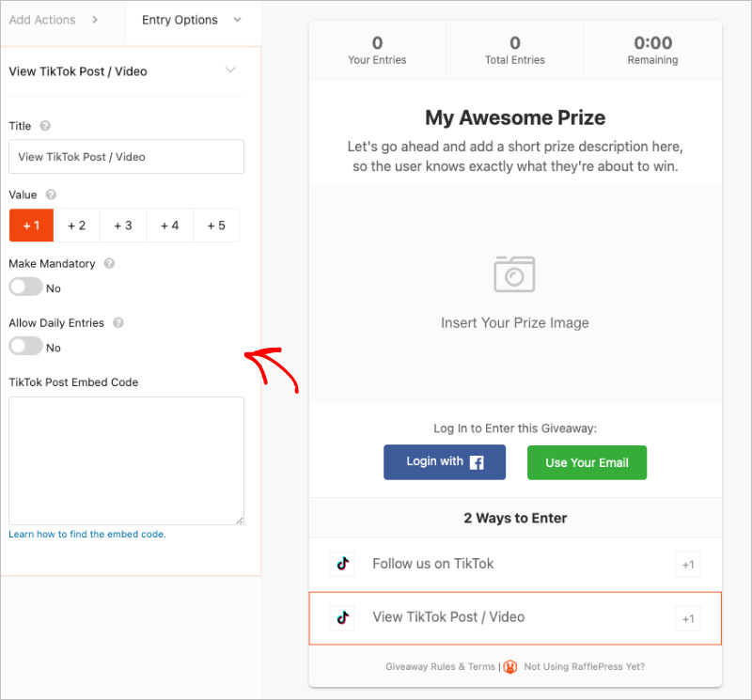Viewport: 752px width, 700px height.
Task: Open the Entry Options dropdown chevron
Action: coord(237,20)
